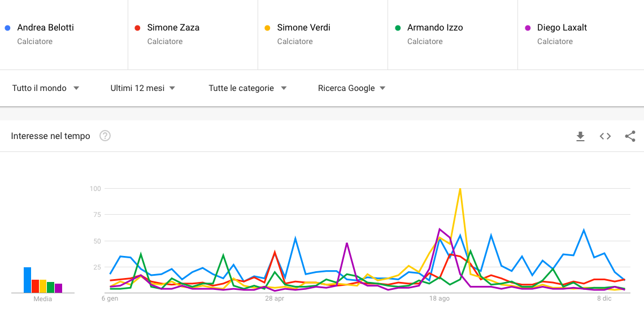Change the Ricerca Google search type
This screenshot has height=317, width=644.
coord(351,88)
